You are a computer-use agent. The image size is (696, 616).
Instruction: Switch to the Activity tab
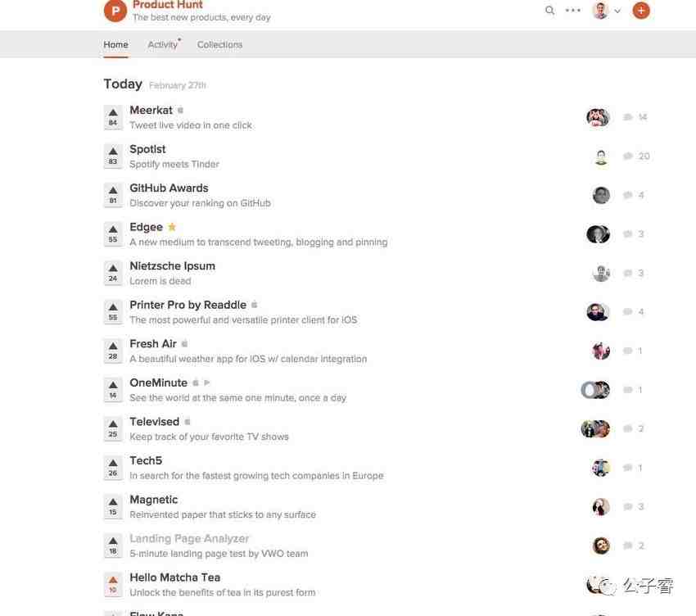pyautogui.click(x=163, y=44)
